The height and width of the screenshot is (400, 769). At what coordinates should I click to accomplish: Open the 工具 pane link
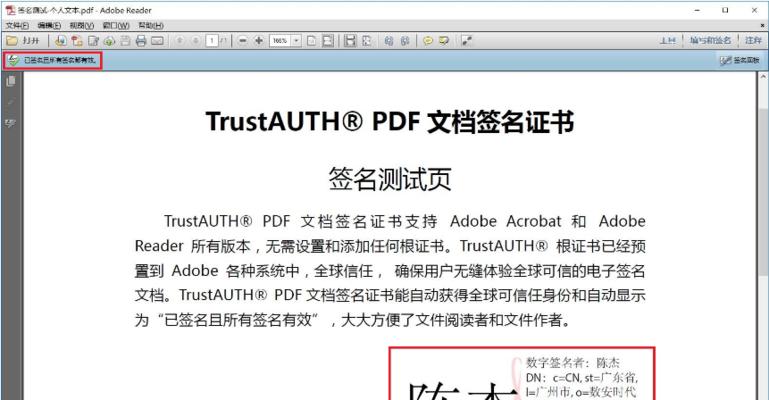tap(667, 40)
